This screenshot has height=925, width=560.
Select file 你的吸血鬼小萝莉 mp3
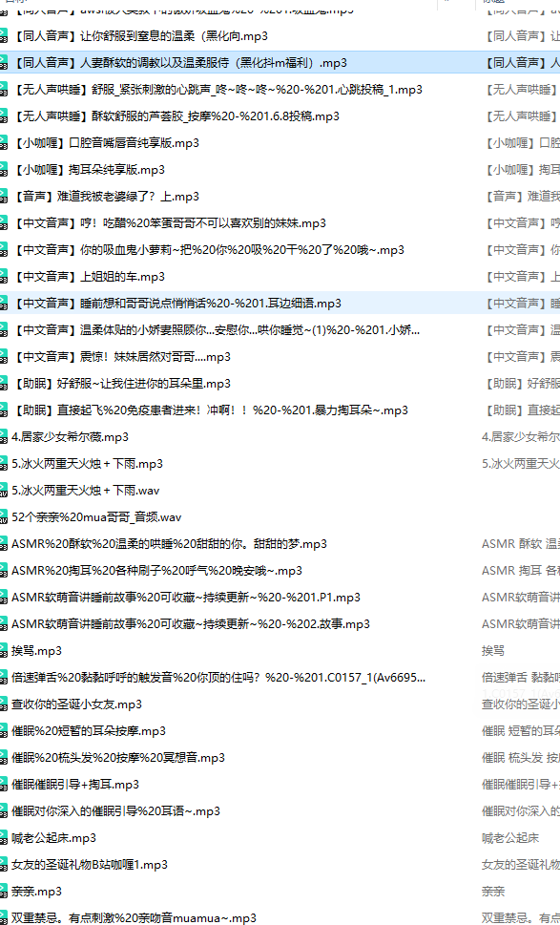click(208, 250)
